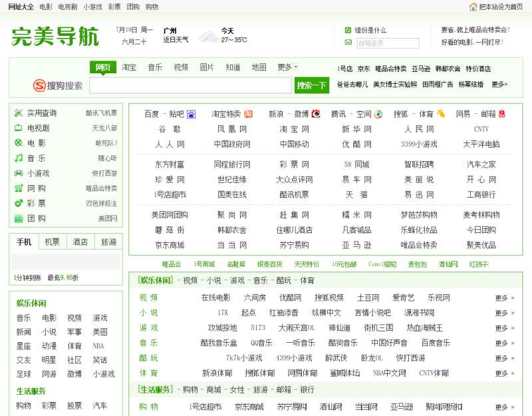The image size is (532, 416).
Task: Click 唯品会 in green promo strip
Action: 172,264
